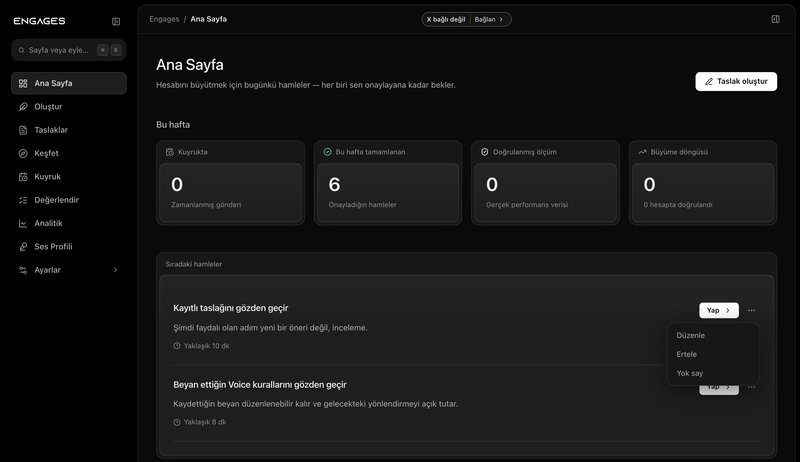Viewport: 800px width, 462px height.
Task: Click the Gerçek performans verisi label
Action: 527,204
